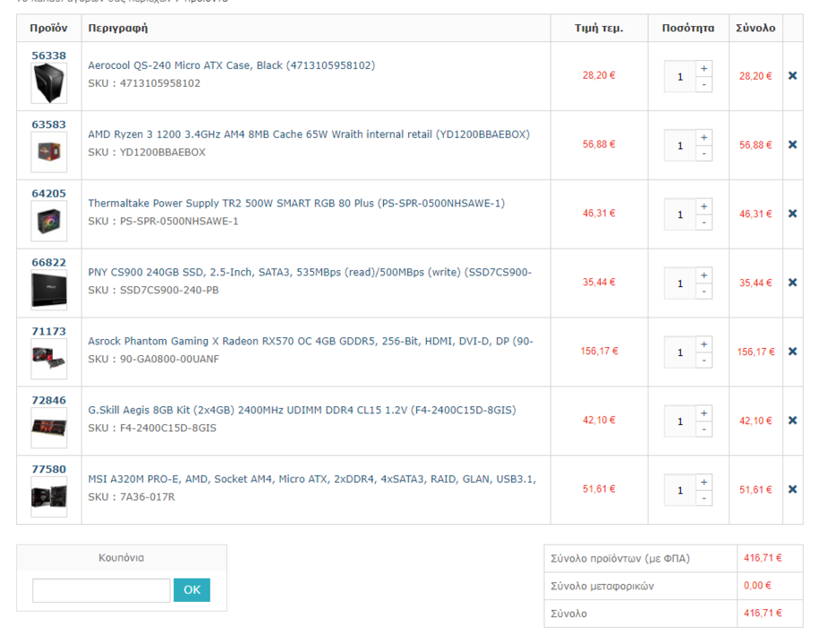The width and height of the screenshot is (836, 644).
Task: Decrease quantity of AMD Ryzen 3 1200
Action: click(x=704, y=154)
